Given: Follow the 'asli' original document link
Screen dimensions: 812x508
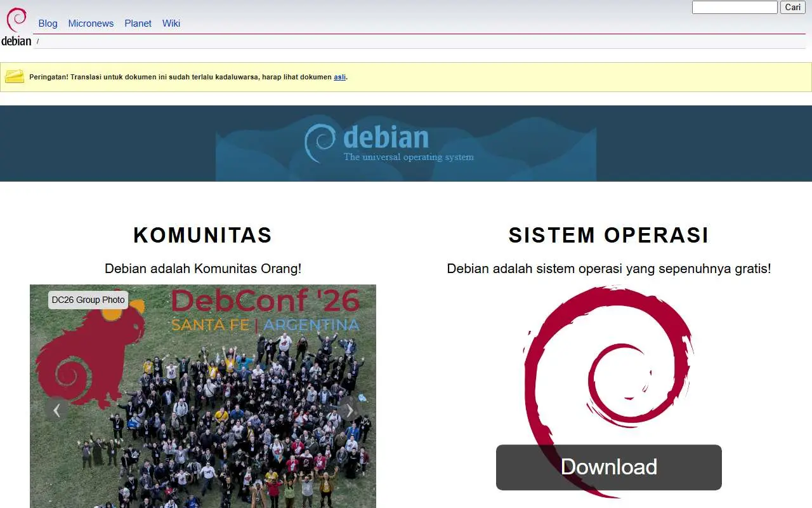Looking at the screenshot, I should pos(340,77).
